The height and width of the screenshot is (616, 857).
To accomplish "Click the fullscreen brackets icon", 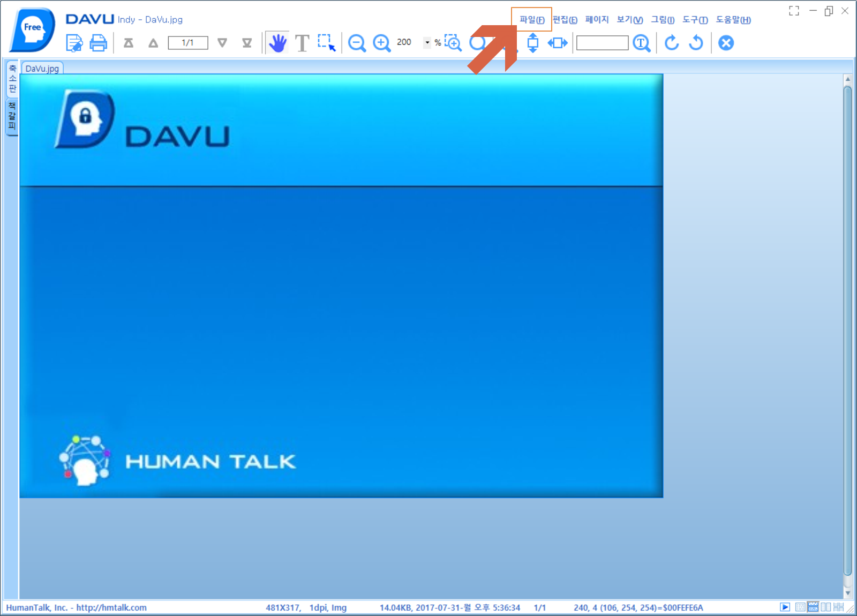I will coord(794,11).
